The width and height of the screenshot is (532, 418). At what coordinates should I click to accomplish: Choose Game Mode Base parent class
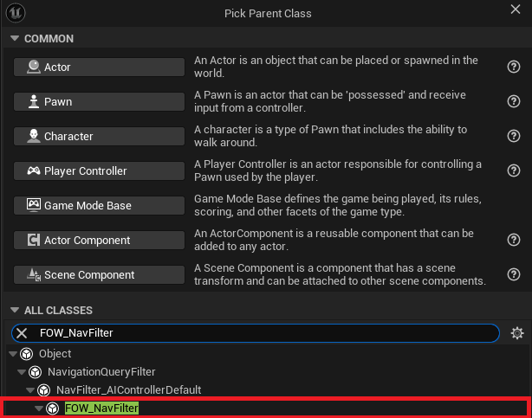click(x=99, y=205)
